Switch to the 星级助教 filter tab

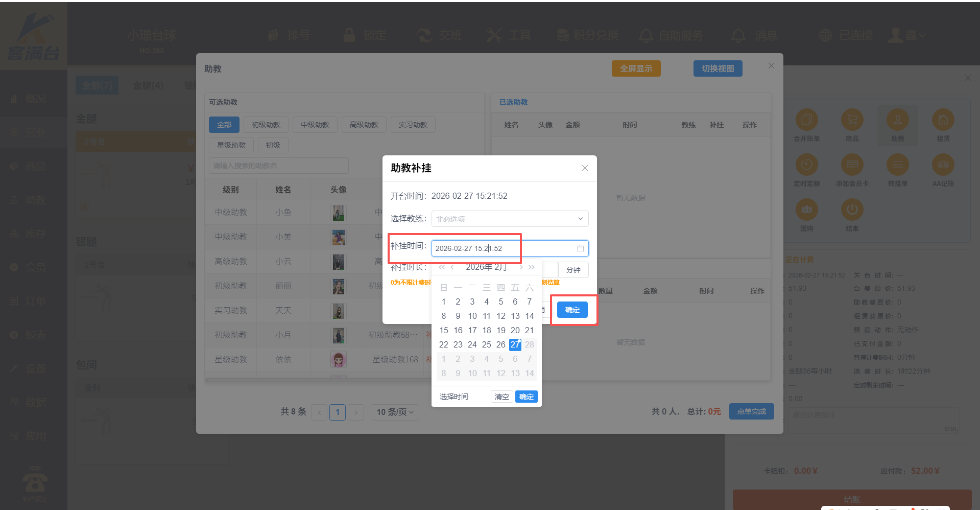pos(231,145)
